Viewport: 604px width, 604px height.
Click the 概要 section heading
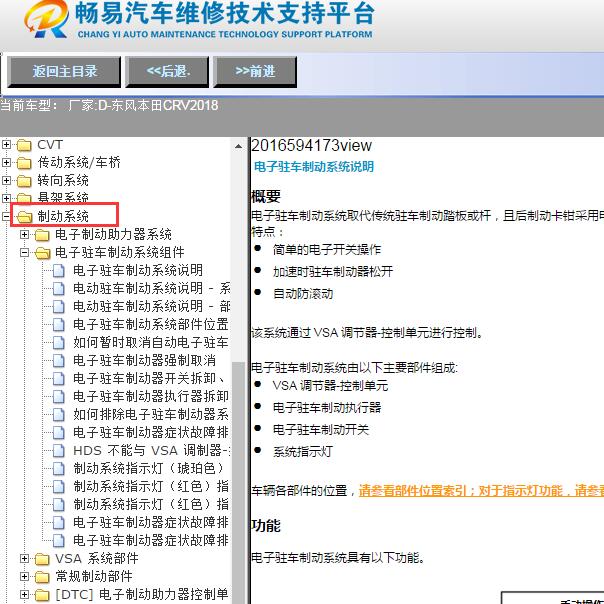click(x=265, y=196)
